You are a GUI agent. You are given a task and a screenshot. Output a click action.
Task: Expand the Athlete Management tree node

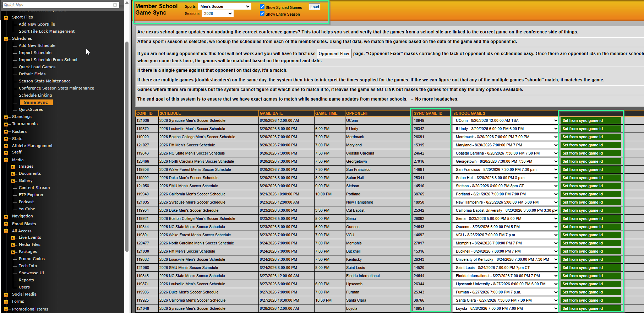click(x=6, y=146)
